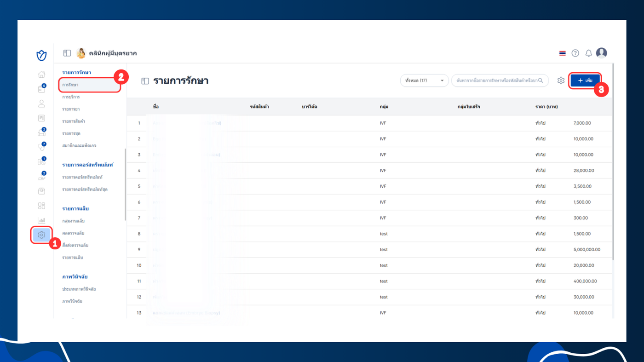Image resolution: width=644 pixels, height=362 pixels.
Task: Open ภาพวินิจฉัย menu link
Action: click(72, 301)
